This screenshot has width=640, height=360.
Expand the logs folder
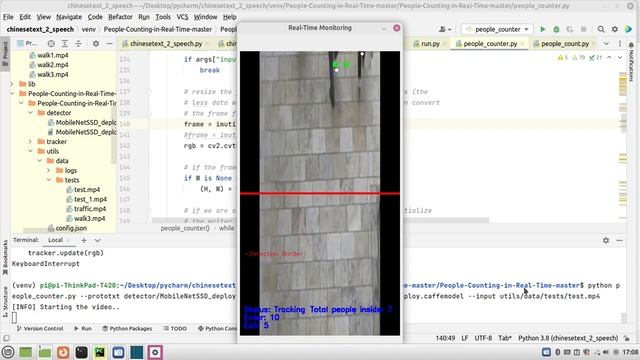tap(49, 170)
